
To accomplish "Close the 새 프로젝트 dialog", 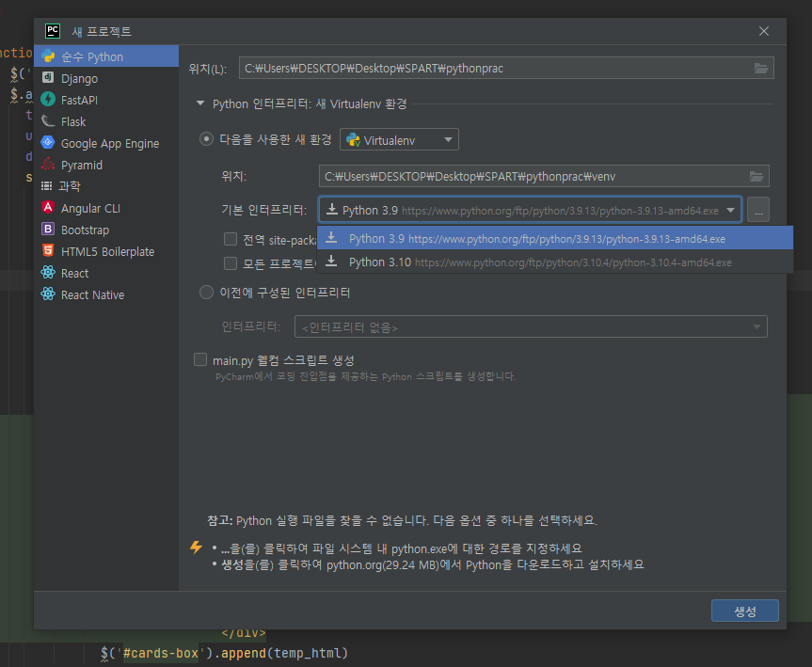I will point(763,31).
